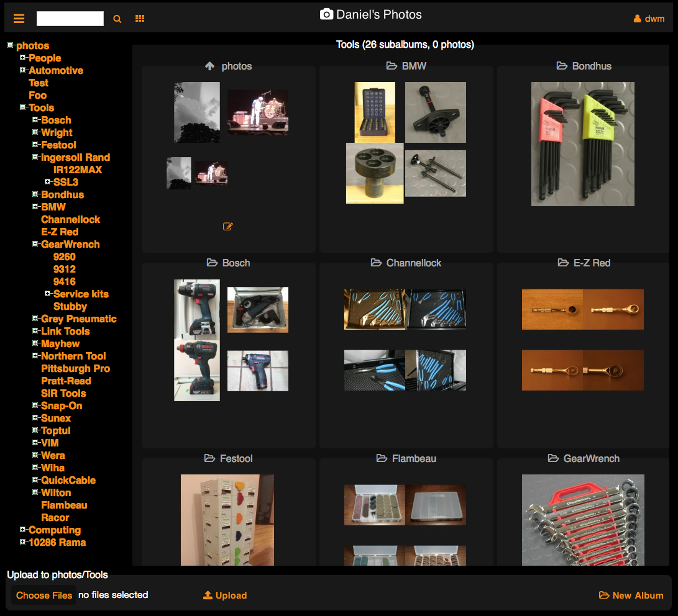Collapse the GearWrench tree node

pos(35,243)
